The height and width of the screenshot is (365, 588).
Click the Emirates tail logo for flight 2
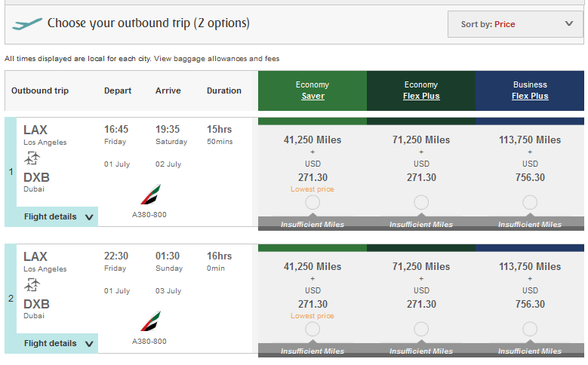coord(151,321)
